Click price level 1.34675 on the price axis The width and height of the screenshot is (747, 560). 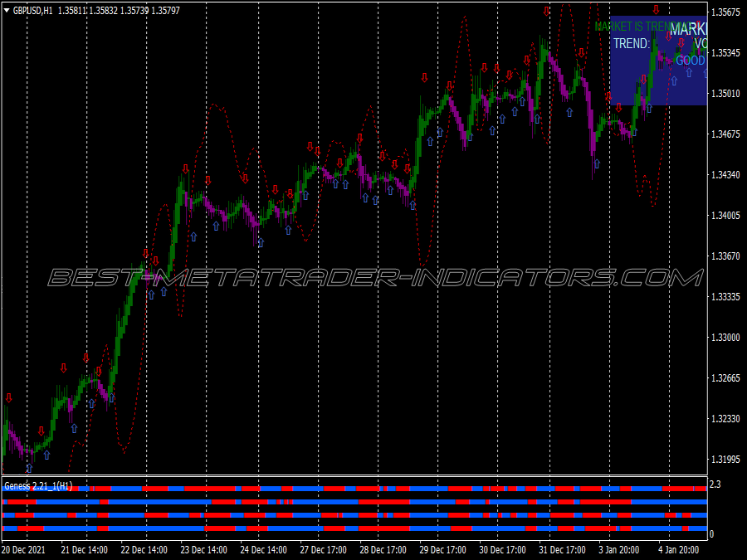(725, 134)
